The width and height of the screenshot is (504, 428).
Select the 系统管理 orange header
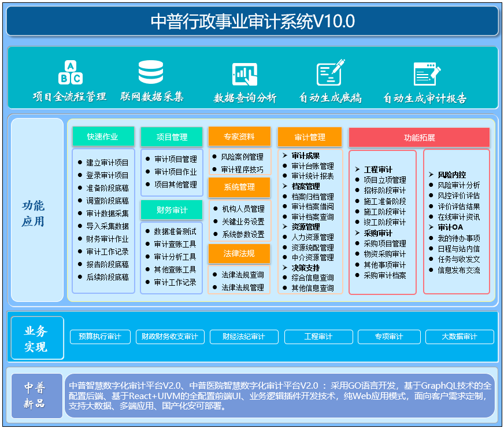point(239,187)
